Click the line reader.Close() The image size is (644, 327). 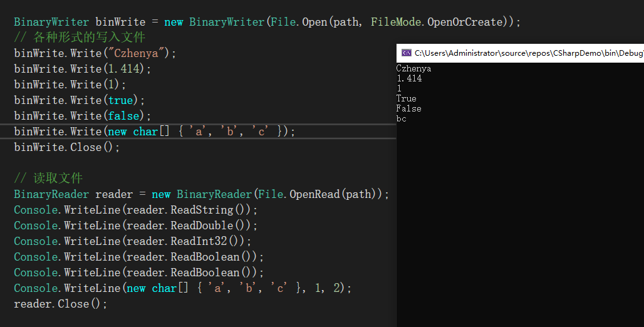[60, 304]
